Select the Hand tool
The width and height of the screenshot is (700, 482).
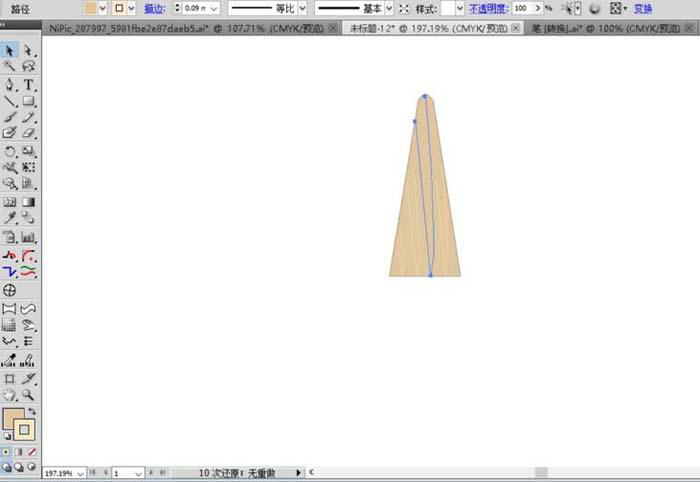[x=9, y=395]
